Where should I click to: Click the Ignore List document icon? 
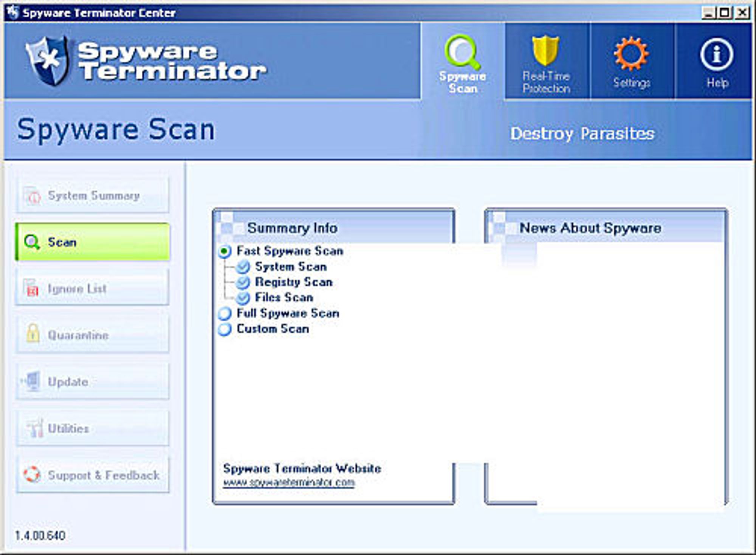[x=32, y=288]
